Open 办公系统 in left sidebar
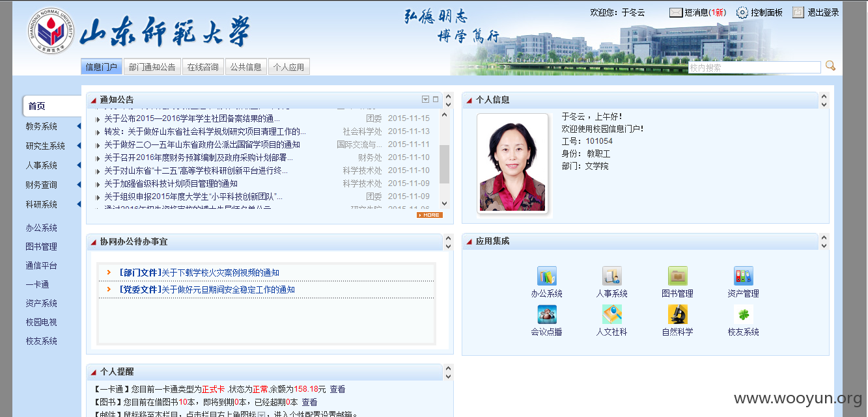The image size is (868, 417). click(x=42, y=228)
